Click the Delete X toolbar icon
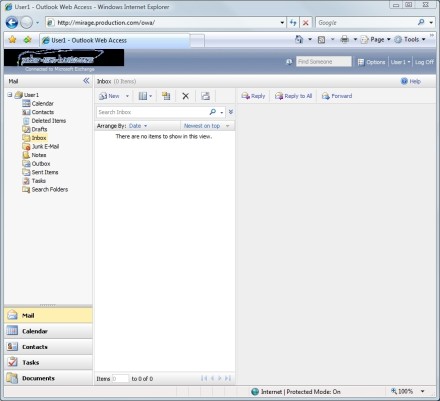 186,96
